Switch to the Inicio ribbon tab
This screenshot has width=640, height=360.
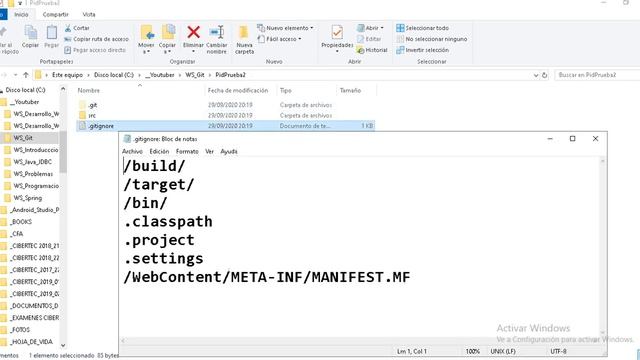[21, 14]
